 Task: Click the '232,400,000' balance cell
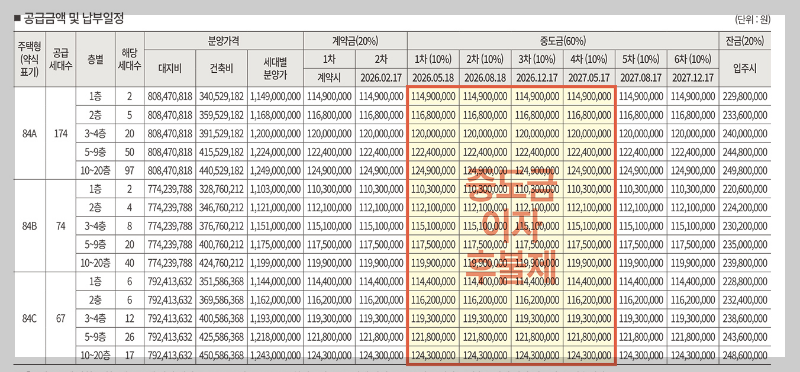[744, 300]
